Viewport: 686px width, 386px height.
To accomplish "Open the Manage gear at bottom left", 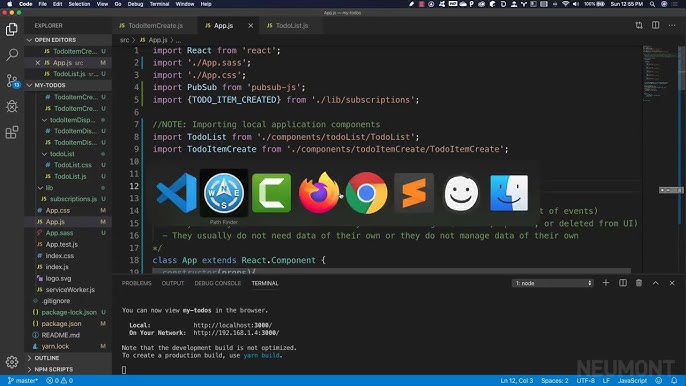I will point(12,361).
